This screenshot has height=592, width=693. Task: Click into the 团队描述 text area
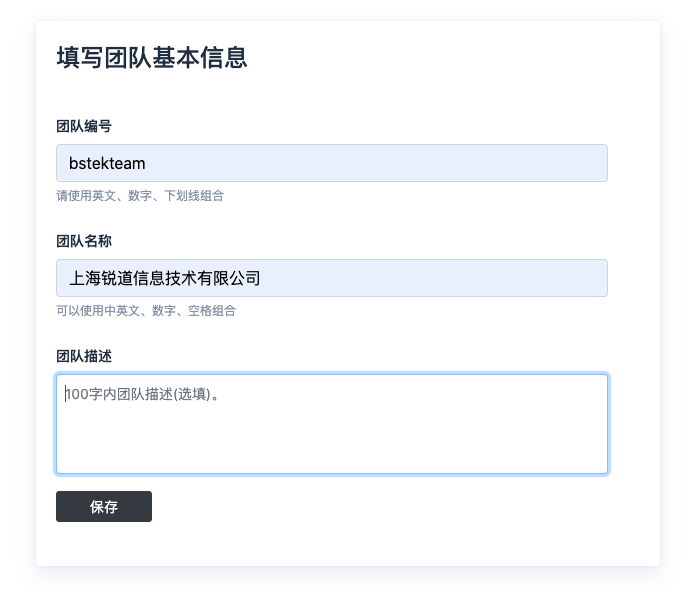[x=331, y=423]
